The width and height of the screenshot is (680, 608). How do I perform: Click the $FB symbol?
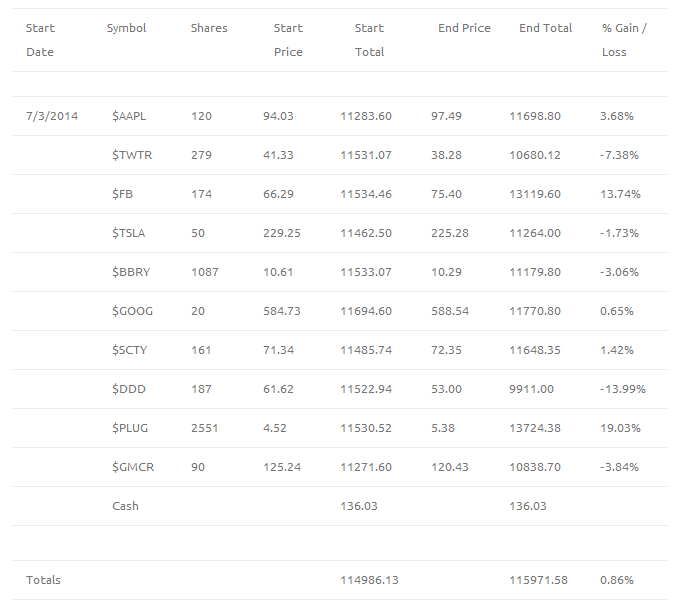coord(122,194)
